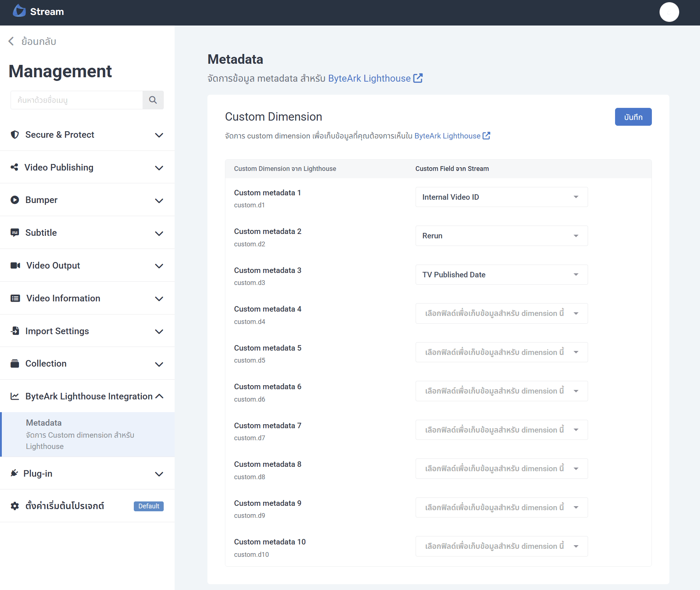Viewport: 700px width, 590px height.
Task: Go back via ย้อนกลับ link
Action: pos(32,41)
